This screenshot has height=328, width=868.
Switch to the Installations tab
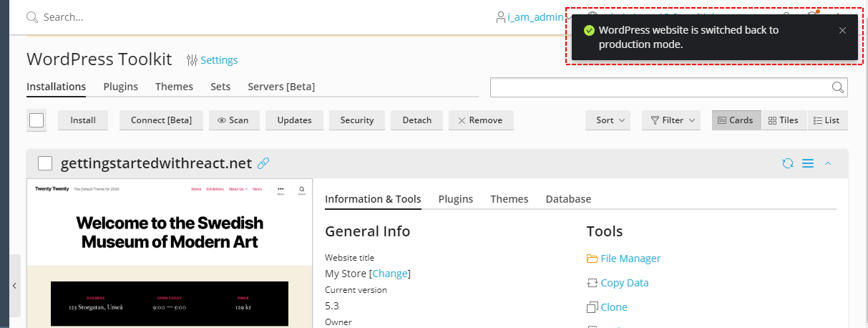[57, 87]
